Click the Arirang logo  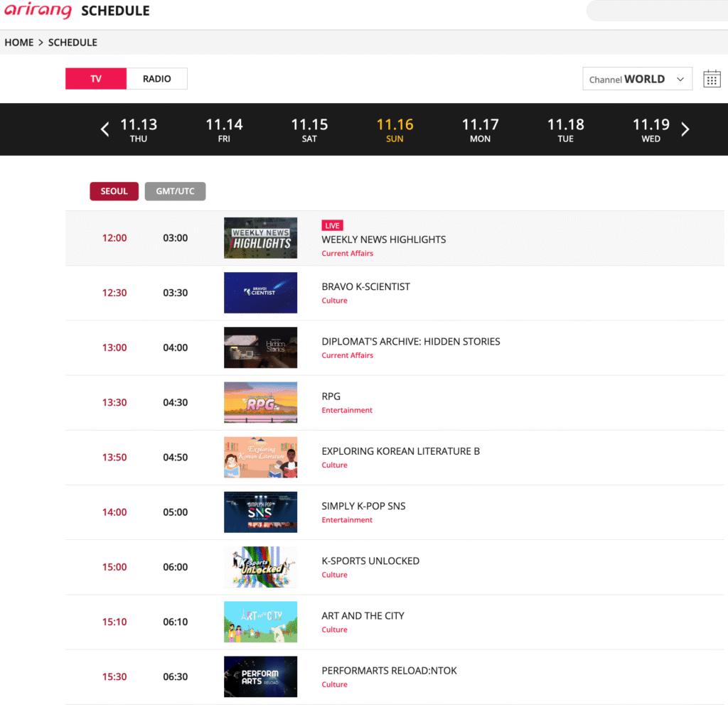click(x=38, y=11)
